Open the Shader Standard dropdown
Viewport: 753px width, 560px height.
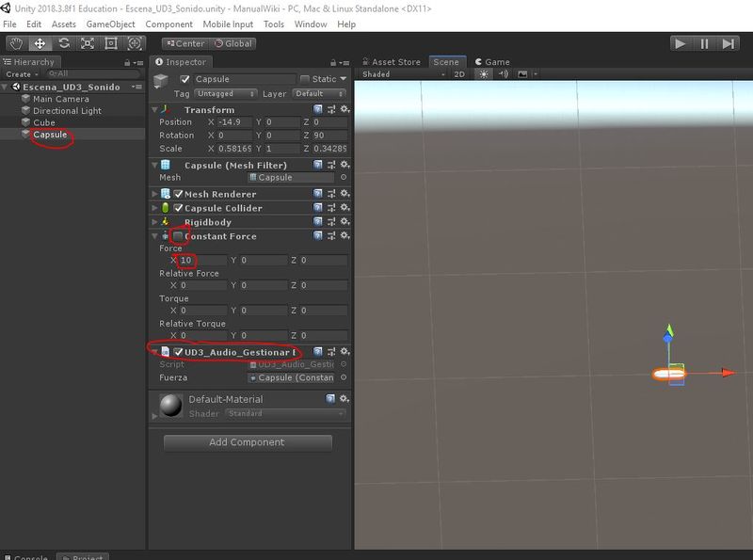pyautogui.click(x=285, y=413)
